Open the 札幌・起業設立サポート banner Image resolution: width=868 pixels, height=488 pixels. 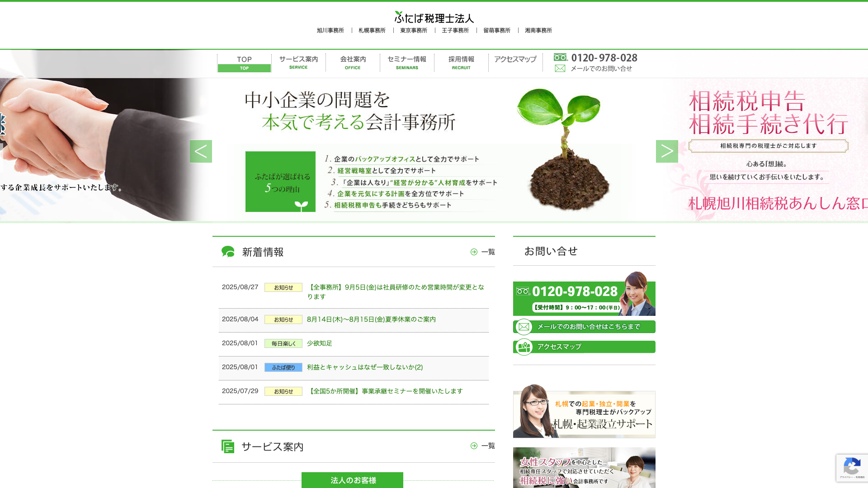click(584, 413)
